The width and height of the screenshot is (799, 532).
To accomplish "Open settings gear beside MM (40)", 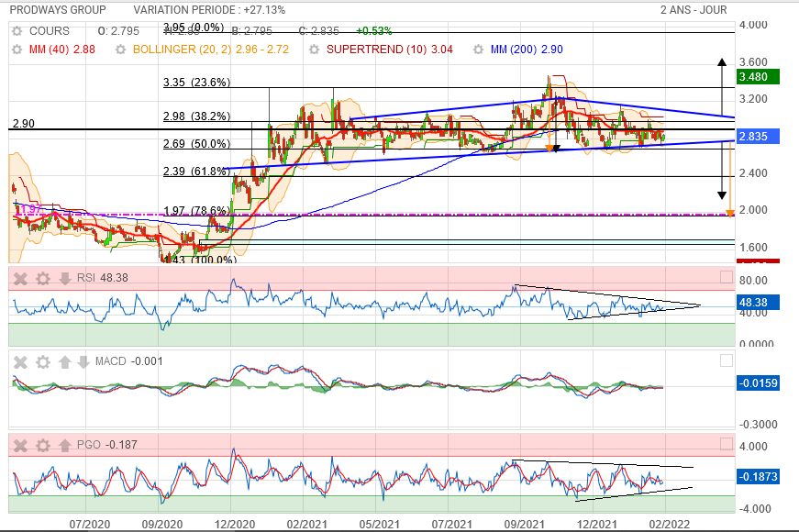I will click(17, 50).
